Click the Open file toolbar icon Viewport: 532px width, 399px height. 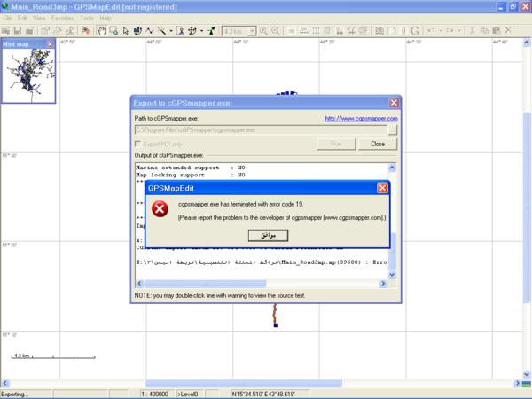(x=6, y=31)
